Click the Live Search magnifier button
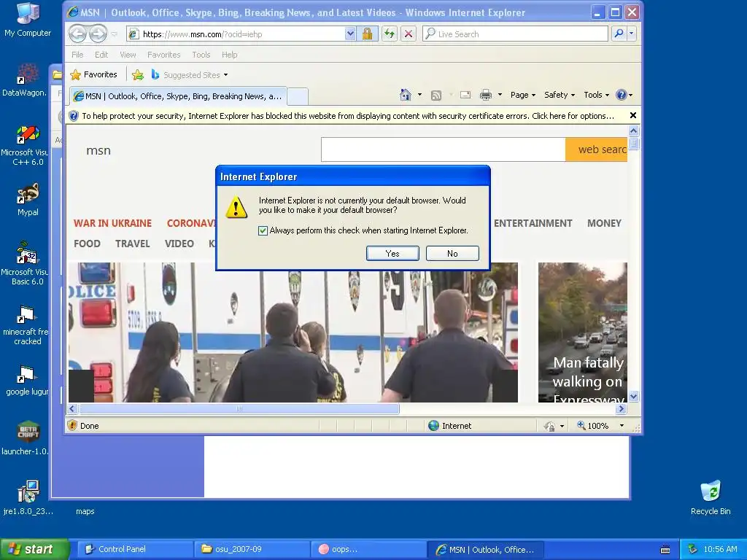The image size is (747, 560). click(619, 34)
